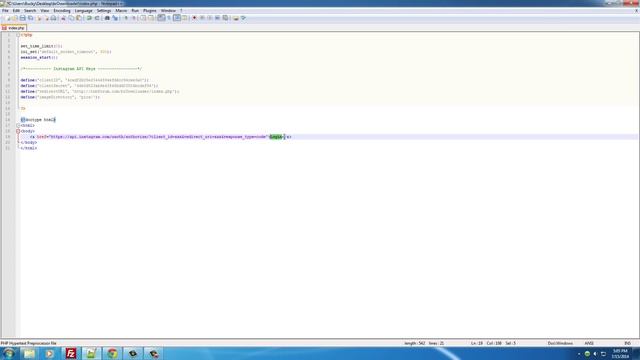
Task: Create a new document with New icon
Action: point(7,18)
